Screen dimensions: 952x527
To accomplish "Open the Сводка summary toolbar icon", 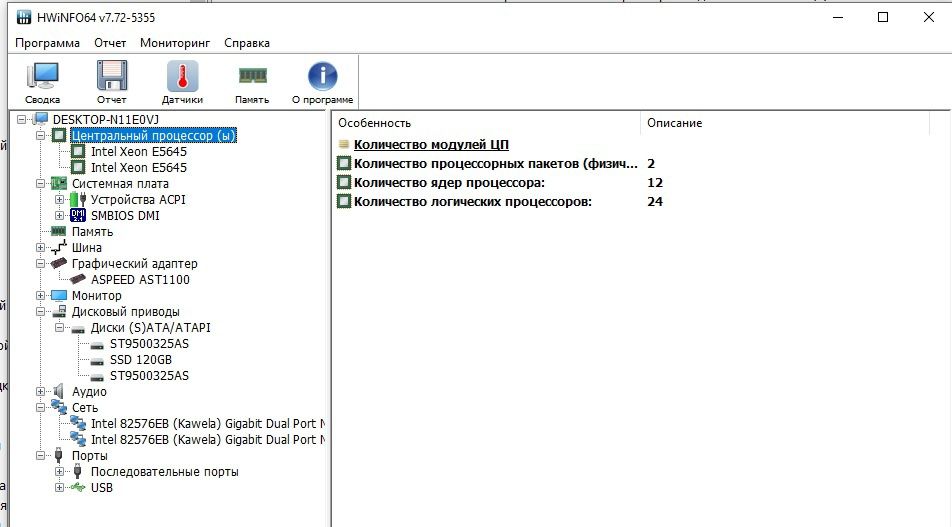I will point(42,76).
